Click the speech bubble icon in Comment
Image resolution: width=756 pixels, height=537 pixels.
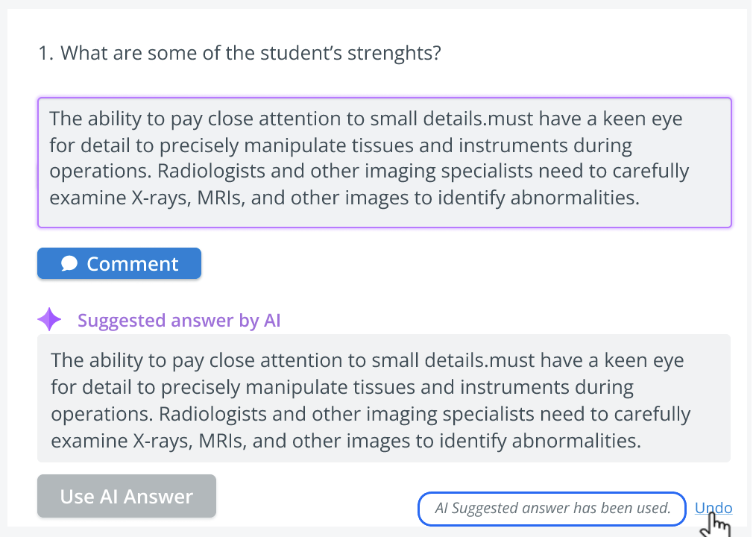point(69,263)
